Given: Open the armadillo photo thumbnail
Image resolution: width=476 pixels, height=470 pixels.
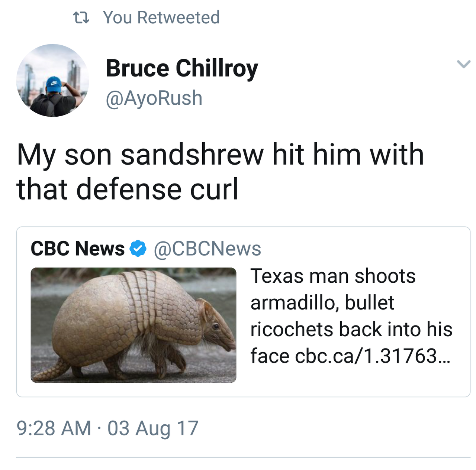Looking at the screenshot, I should click(133, 325).
